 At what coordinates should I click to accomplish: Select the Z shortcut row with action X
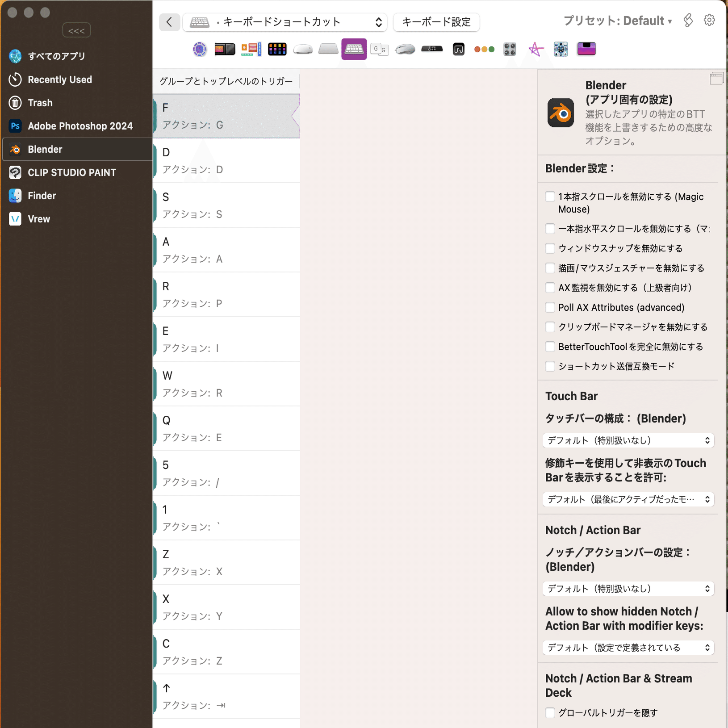pos(226,563)
